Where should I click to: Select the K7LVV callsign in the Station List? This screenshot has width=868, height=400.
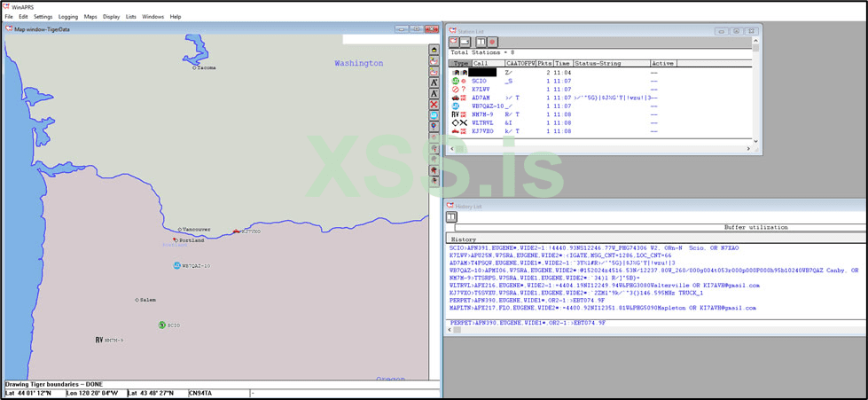pyautogui.click(x=480, y=90)
